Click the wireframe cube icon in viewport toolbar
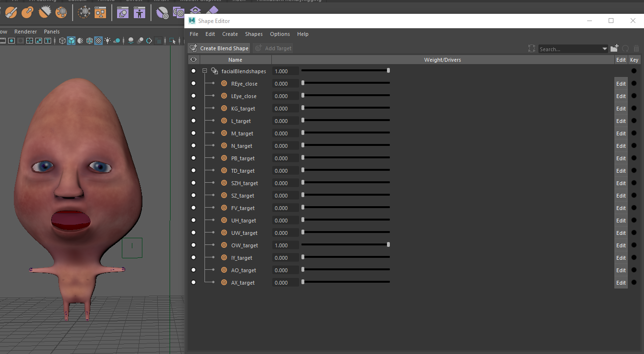The height and width of the screenshot is (354, 644). (62, 41)
